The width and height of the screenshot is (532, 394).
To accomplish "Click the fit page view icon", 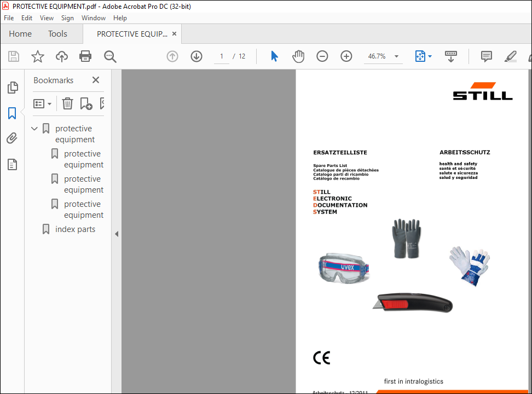I will point(420,56).
